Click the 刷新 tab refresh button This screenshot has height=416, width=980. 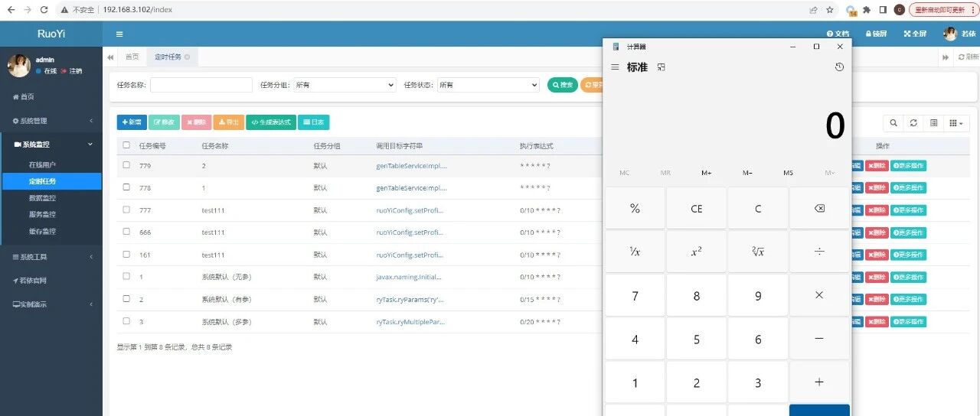click(x=968, y=57)
